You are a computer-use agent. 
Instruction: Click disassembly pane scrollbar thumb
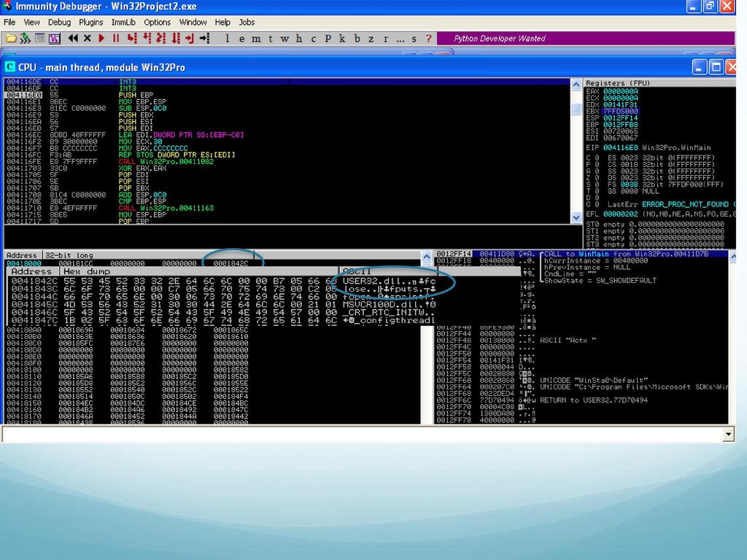click(x=576, y=109)
